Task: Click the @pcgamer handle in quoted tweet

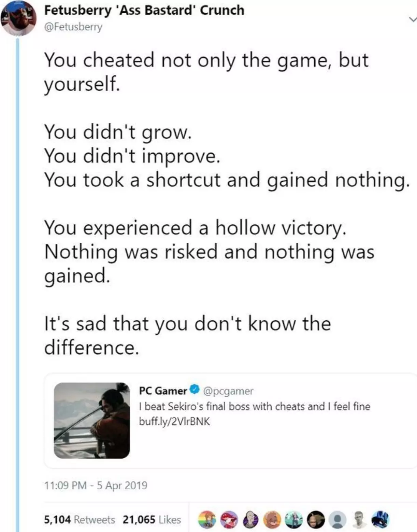Action: [x=228, y=391]
